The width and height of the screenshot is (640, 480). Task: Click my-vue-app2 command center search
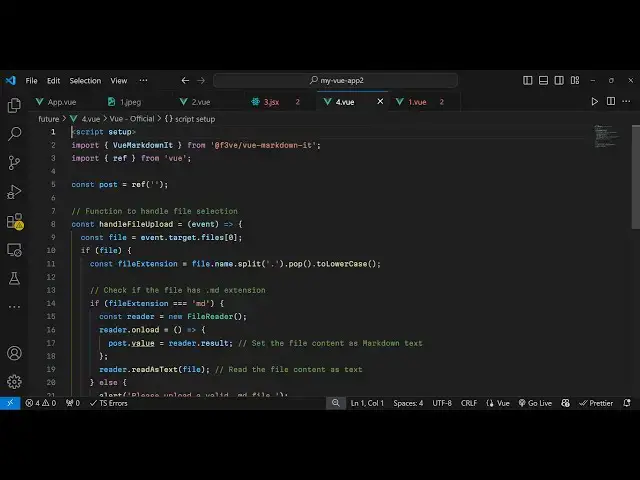coord(336,80)
